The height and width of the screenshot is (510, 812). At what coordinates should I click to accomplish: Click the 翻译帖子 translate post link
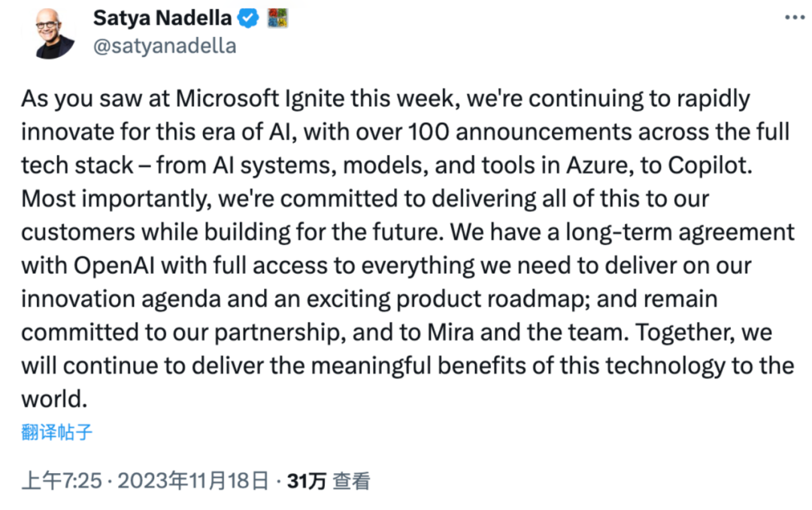pyautogui.click(x=56, y=433)
